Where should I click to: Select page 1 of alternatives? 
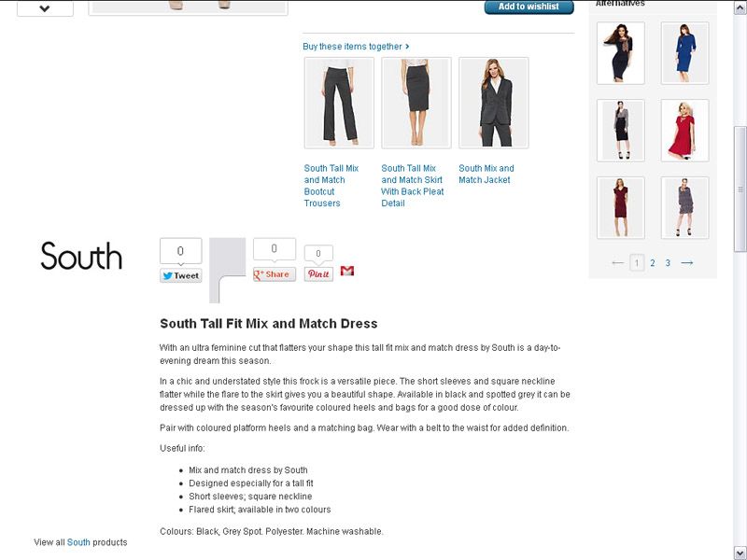tap(637, 263)
